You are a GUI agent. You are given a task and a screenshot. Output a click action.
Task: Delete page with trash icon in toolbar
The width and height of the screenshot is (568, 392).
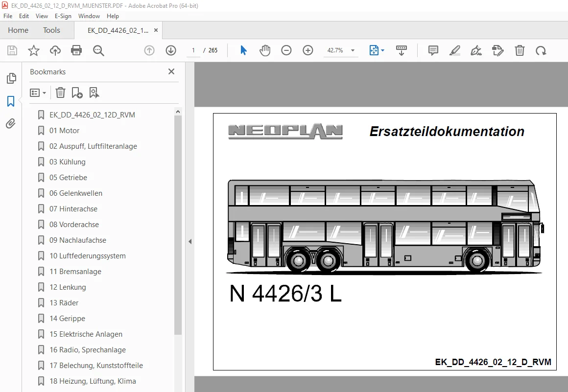pyautogui.click(x=520, y=50)
